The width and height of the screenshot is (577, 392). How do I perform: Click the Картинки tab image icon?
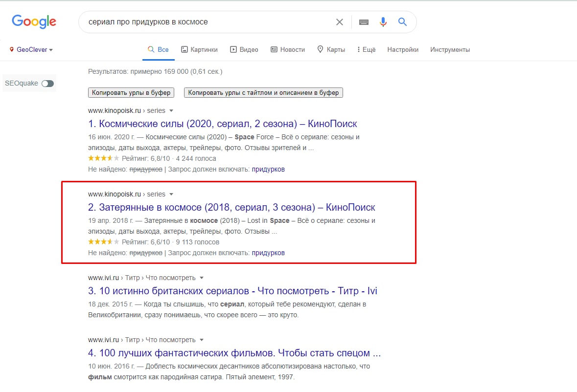click(x=185, y=49)
